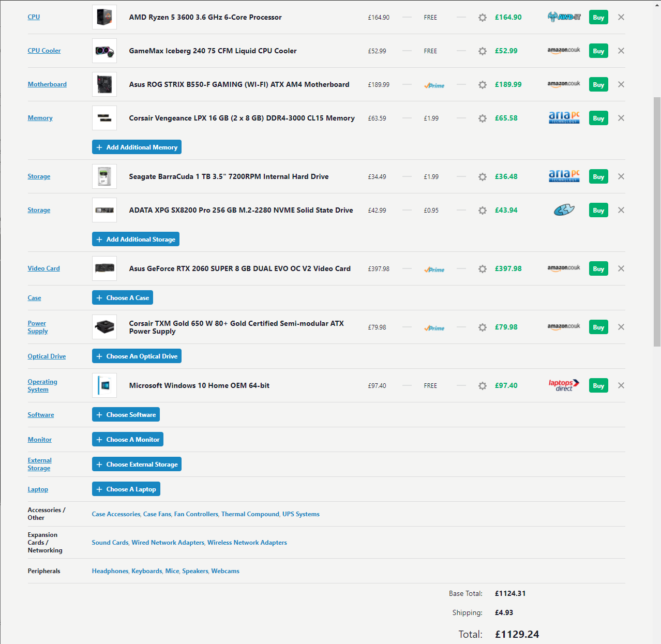Screen dimensions: 661x644
Task: Click Choose An Optical Drive button
Action: [x=137, y=356]
